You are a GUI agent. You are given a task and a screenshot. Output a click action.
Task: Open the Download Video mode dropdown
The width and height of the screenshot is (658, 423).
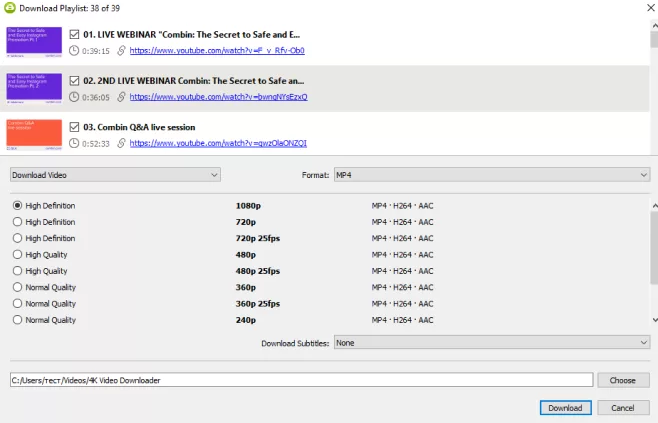[115, 175]
